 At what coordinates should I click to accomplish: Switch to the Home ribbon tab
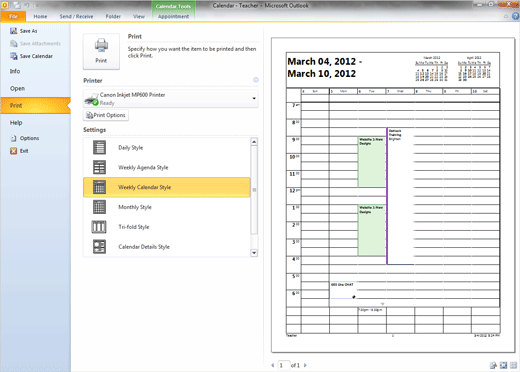tap(40, 16)
